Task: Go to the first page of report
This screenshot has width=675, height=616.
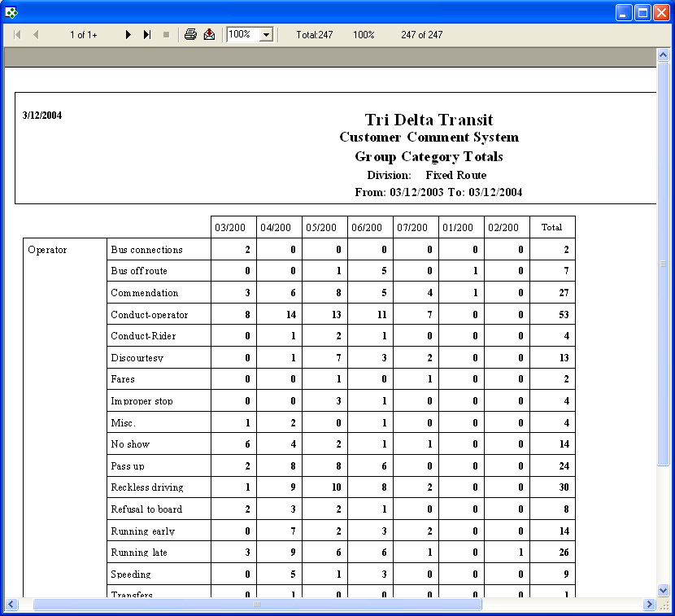Action: click(x=17, y=35)
